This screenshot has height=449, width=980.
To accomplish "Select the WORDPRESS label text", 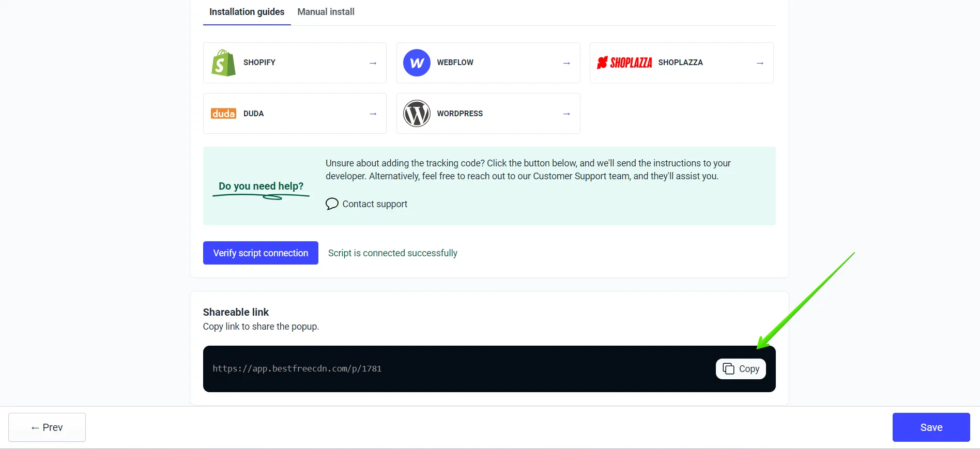I will 460,114.
